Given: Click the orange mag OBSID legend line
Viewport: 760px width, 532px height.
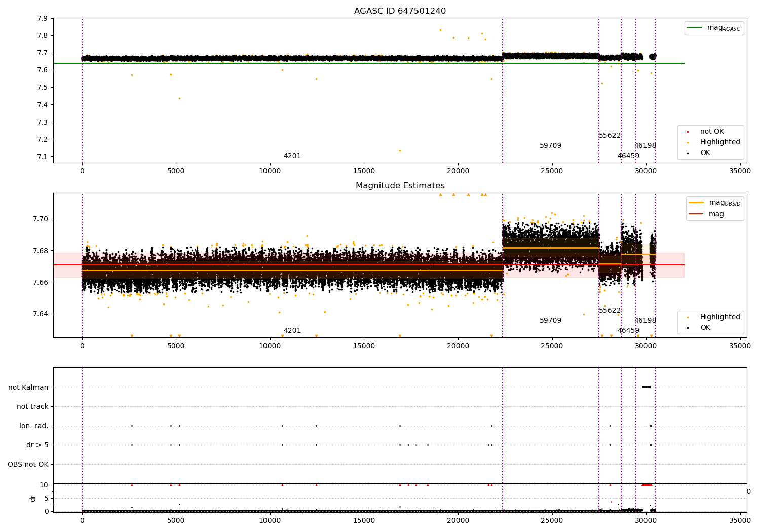Looking at the screenshot, I should coord(696,203).
